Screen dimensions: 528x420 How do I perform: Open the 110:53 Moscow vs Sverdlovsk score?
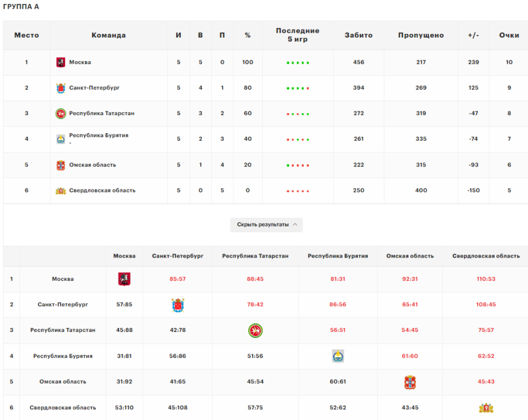[486, 279]
